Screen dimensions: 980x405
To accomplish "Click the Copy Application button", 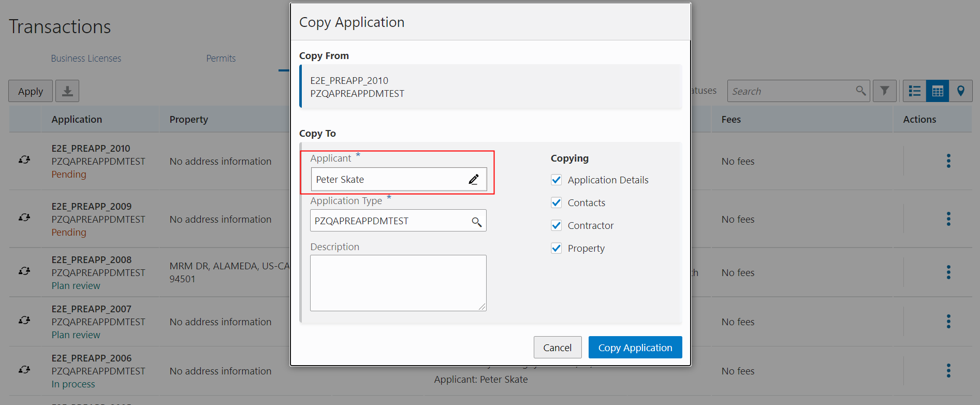I will click(x=635, y=348).
